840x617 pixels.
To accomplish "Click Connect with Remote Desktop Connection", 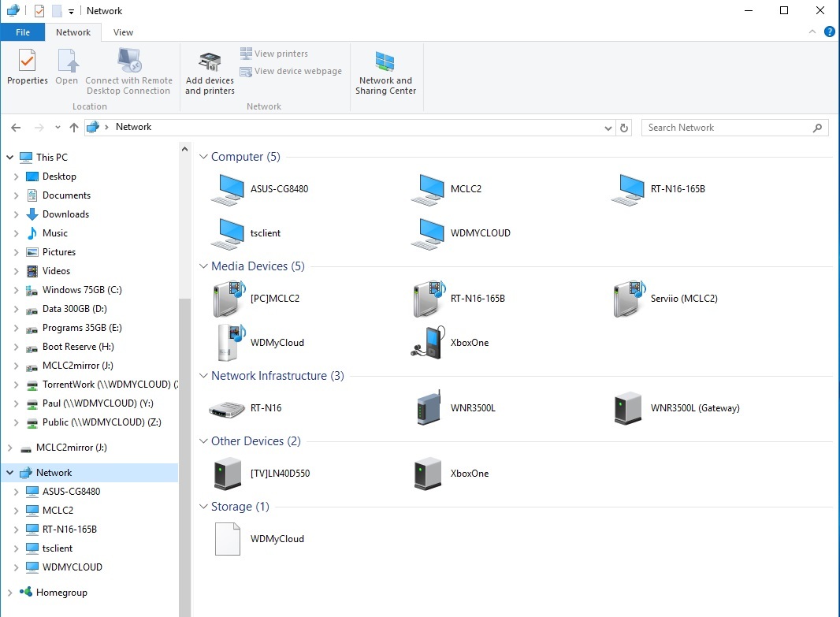I will point(128,72).
